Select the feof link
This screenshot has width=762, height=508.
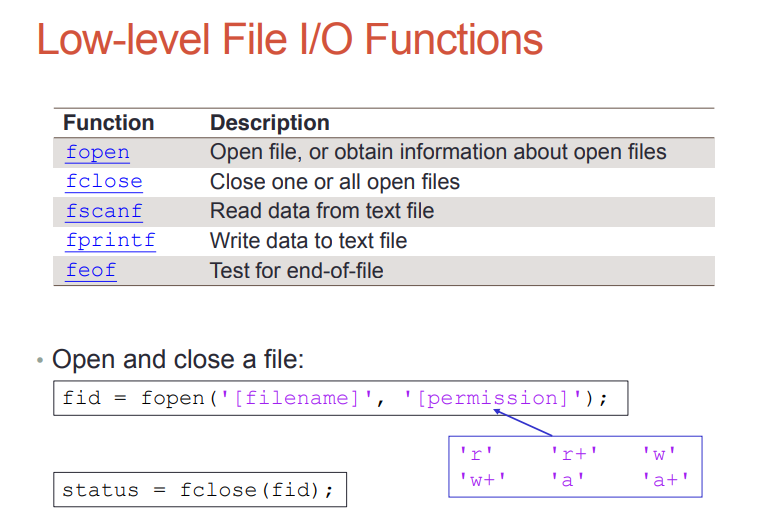pos(91,270)
